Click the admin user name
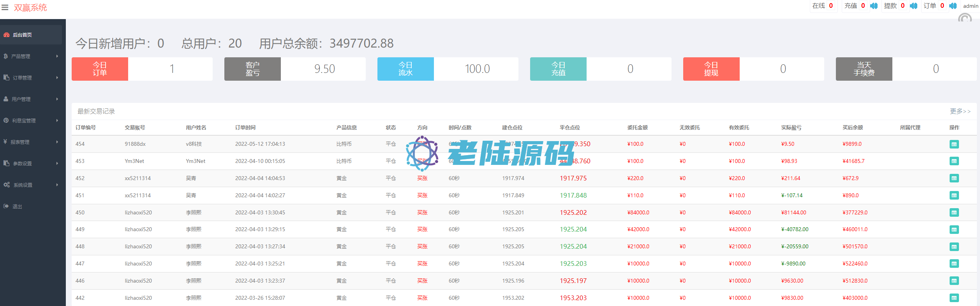 970,6
